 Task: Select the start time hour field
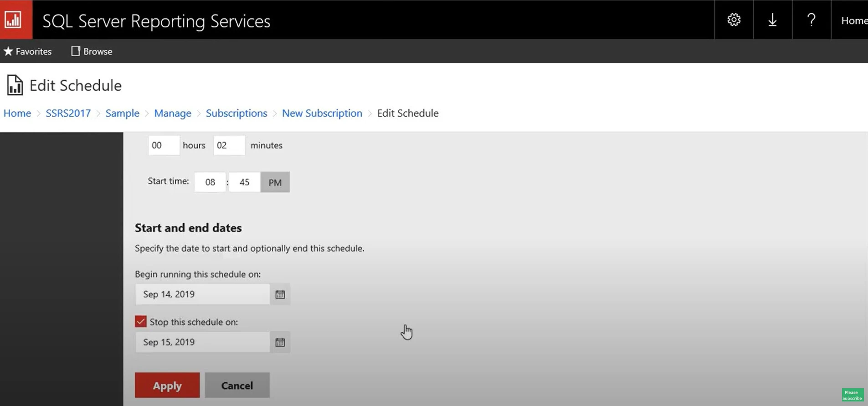coord(210,182)
